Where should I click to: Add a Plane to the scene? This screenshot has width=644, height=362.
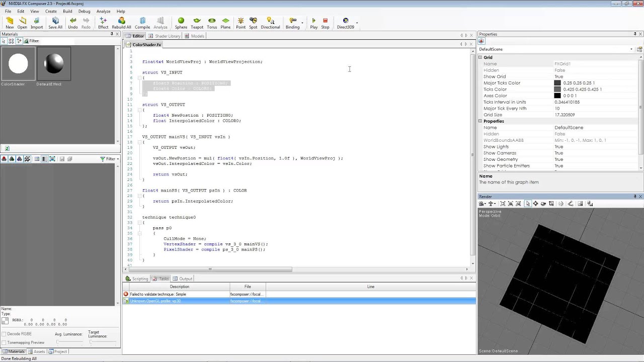(x=225, y=23)
